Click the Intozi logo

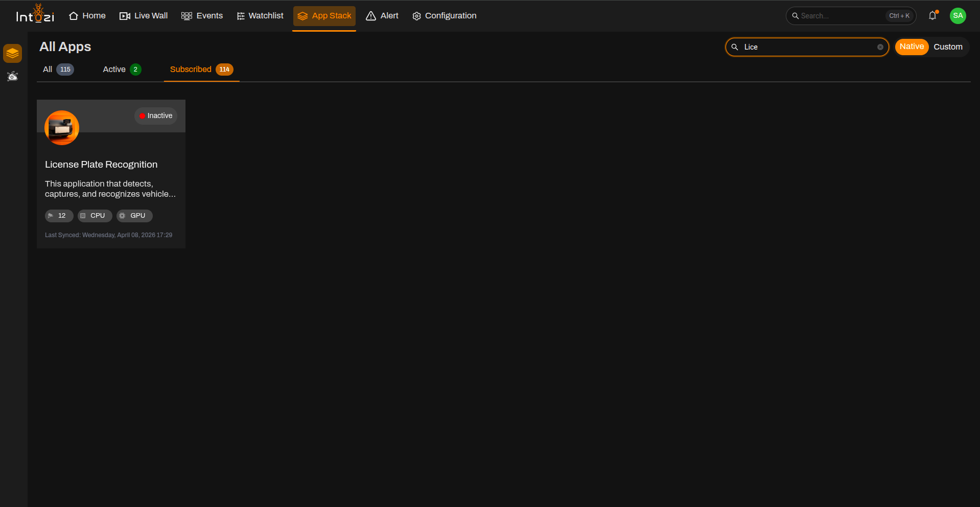point(35,14)
